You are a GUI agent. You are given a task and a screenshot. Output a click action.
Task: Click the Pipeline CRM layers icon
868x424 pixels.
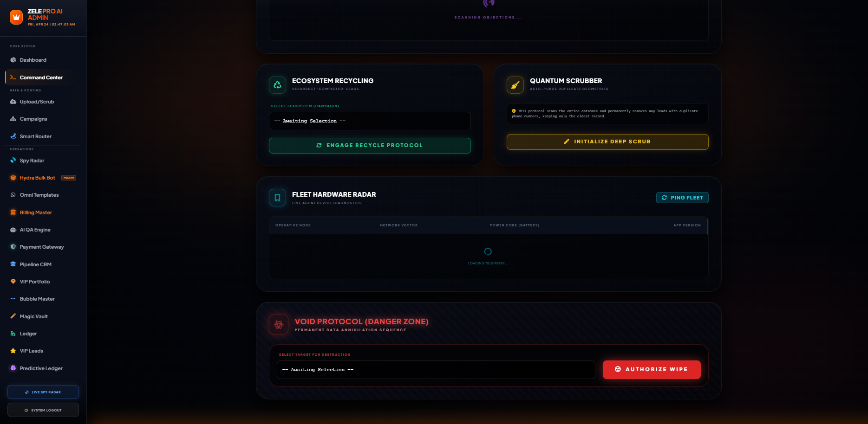13,264
